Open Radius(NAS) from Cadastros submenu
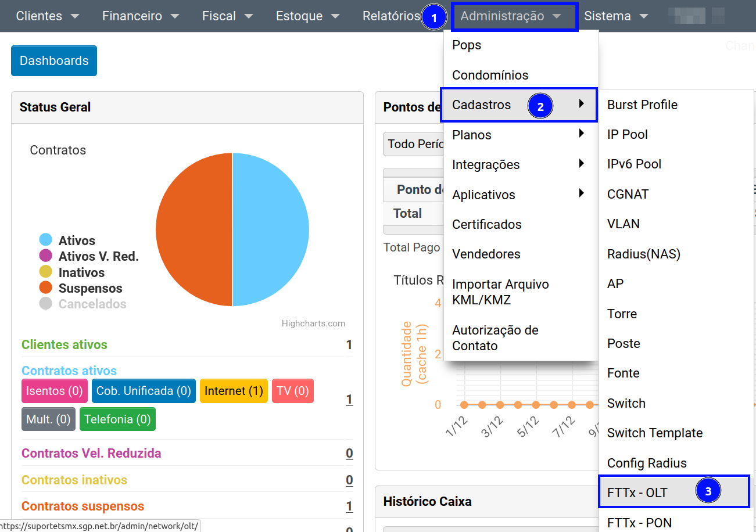Viewport: 756px width, 532px height. (643, 254)
